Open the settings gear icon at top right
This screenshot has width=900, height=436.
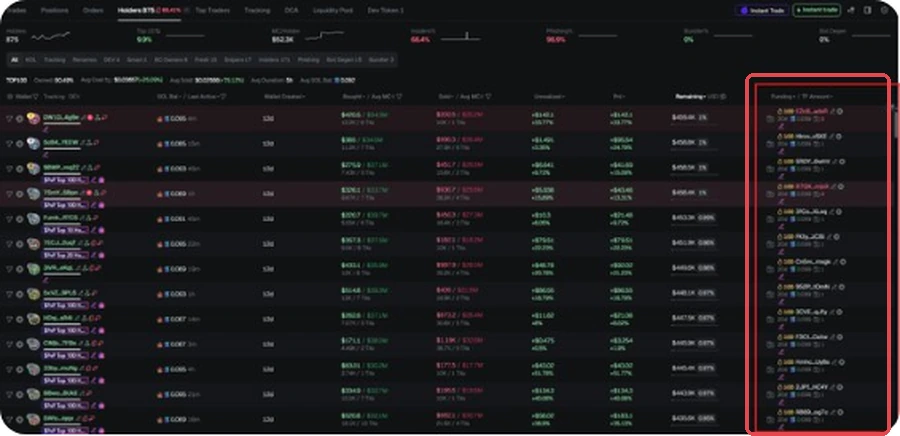click(x=884, y=10)
